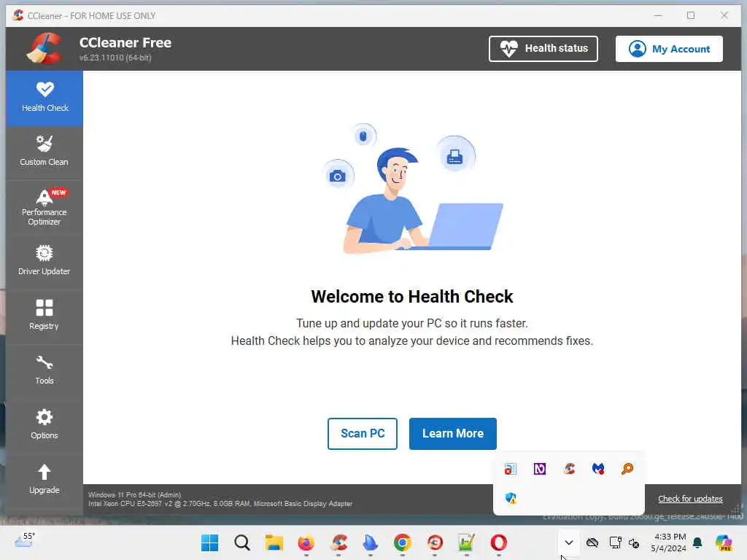Start the Scan PC health check
The width and height of the screenshot is (747, 560).
click(x=362, y=433)
